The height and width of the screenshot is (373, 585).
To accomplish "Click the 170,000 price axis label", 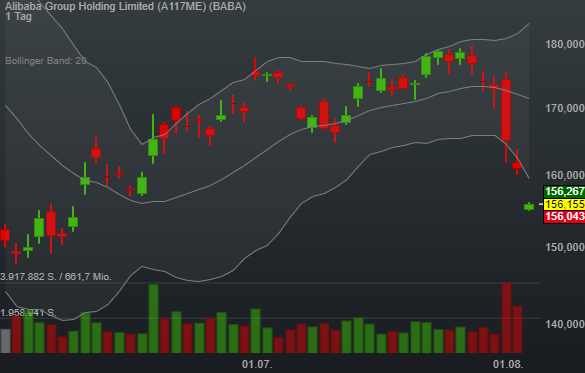I will click(565, 109).
